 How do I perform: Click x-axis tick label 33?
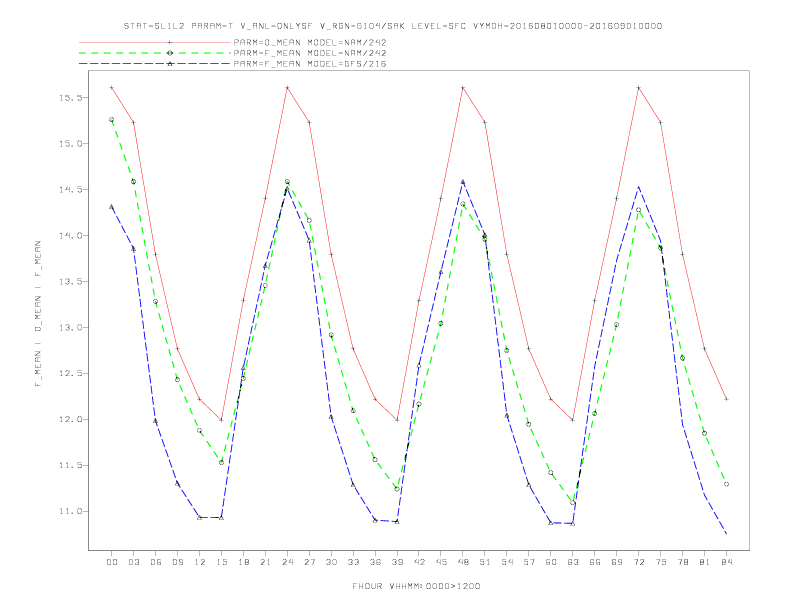point(354,562)
